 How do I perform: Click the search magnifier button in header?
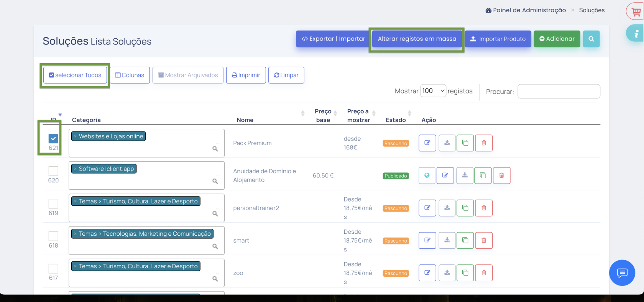pos(591,39)
